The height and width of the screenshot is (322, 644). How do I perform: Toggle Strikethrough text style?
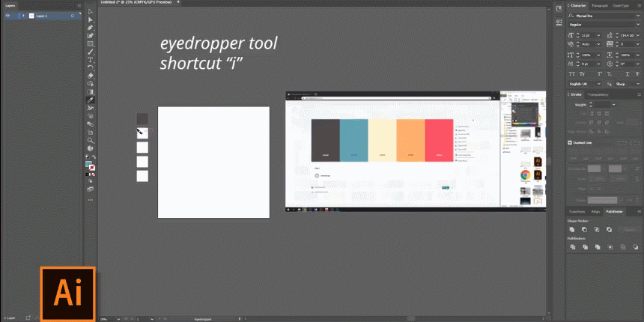point(637,74)
